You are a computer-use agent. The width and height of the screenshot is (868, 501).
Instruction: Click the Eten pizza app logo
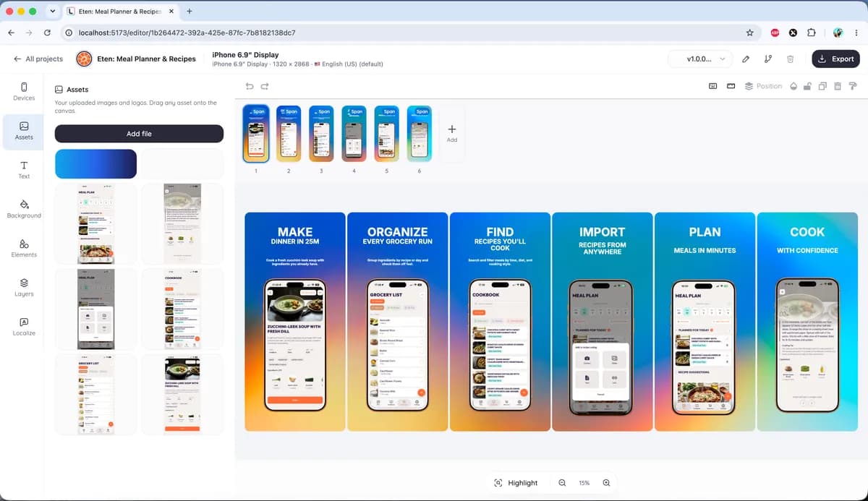click(84, 59)
